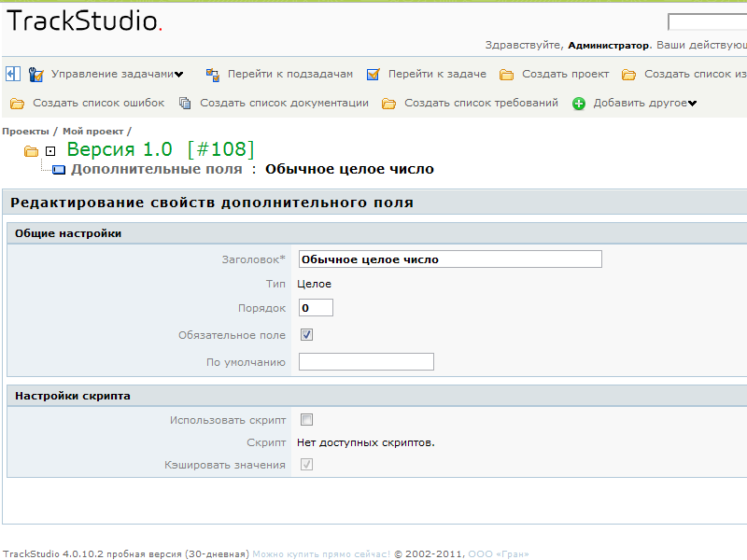Click the green plus Добавить другое icon

point(579,104)
